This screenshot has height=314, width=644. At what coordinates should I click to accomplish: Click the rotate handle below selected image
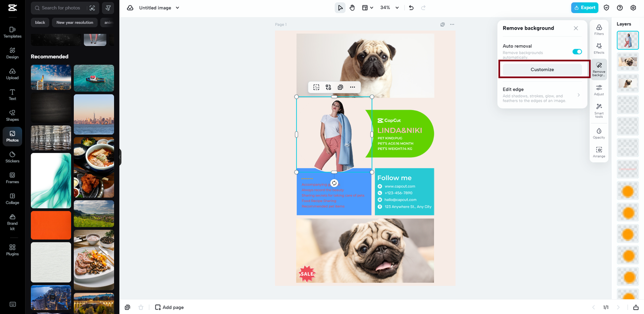[334, 183]
